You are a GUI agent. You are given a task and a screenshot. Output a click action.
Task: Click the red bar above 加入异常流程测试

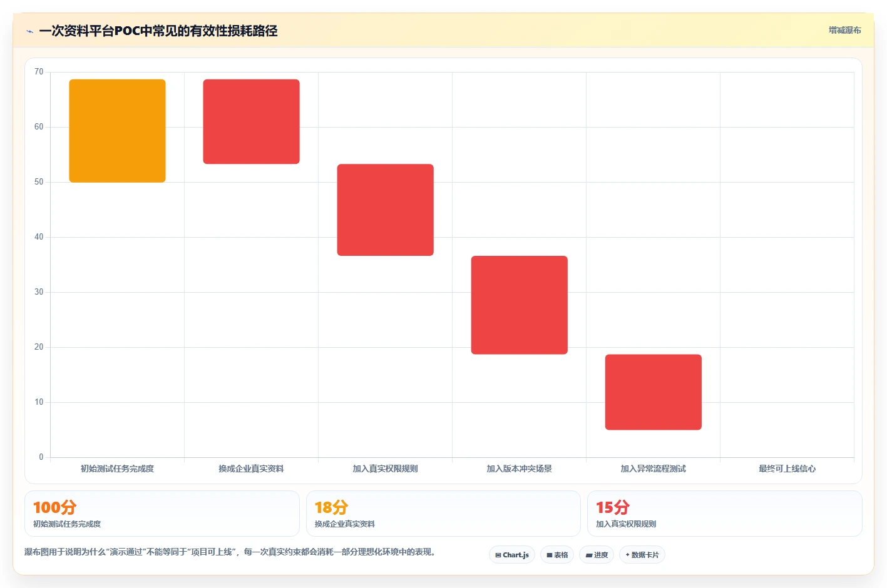click(x=653, y=392)
